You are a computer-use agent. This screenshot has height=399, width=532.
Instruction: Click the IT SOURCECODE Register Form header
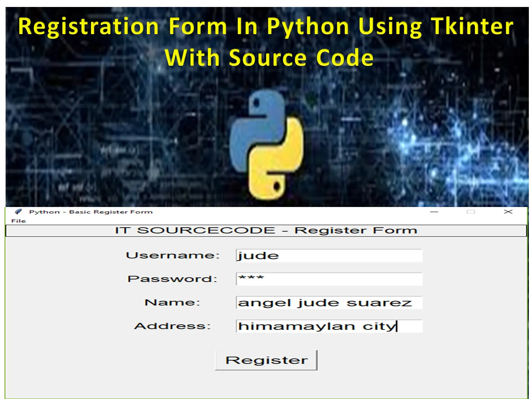click(266, 231)
